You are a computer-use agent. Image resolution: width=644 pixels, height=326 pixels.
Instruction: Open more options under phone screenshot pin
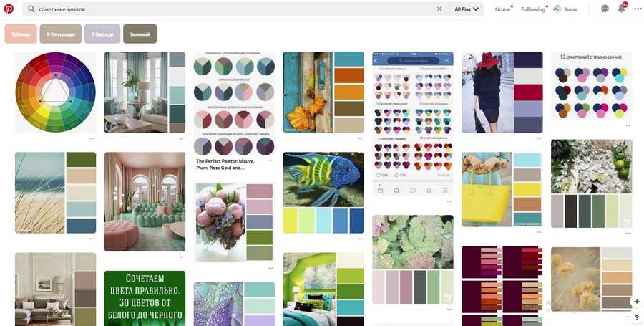coord(449,201)
